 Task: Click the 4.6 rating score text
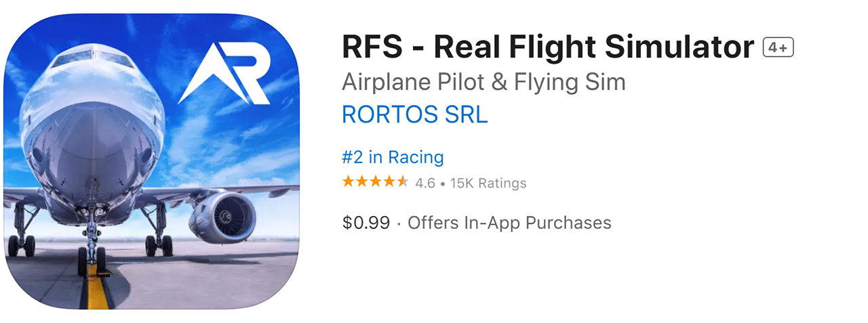click(x=425, y=183)
